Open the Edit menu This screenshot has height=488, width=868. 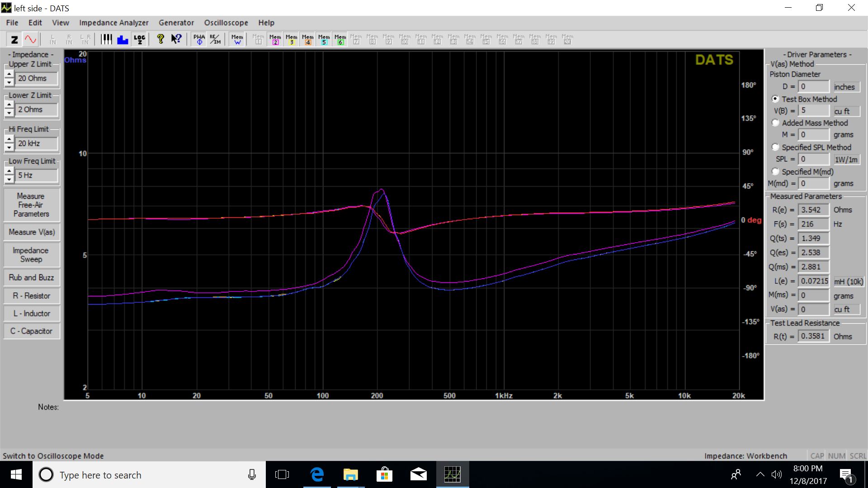pyautogui.click(x=35, y=23)
